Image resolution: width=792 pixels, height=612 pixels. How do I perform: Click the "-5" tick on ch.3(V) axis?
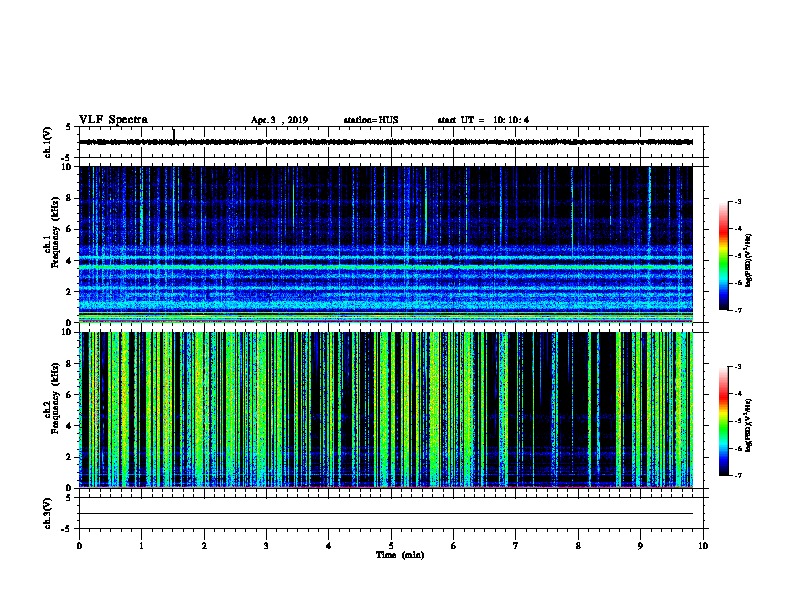67,529
